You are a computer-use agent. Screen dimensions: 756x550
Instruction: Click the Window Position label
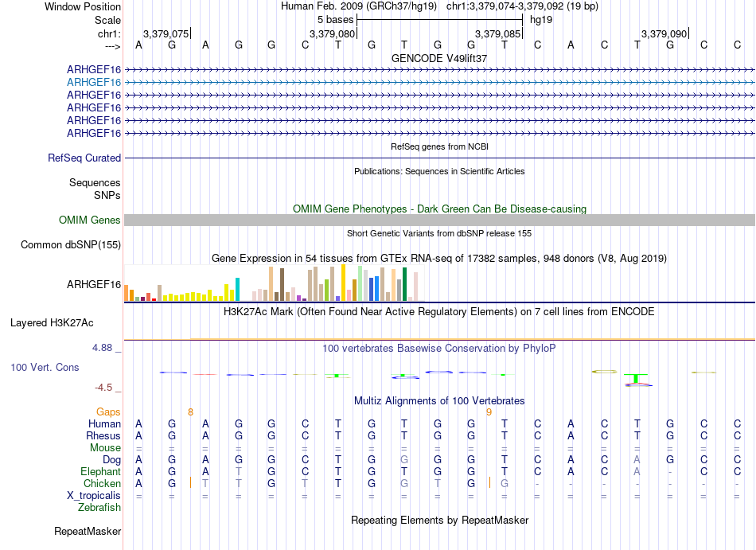tap(83, 6)
